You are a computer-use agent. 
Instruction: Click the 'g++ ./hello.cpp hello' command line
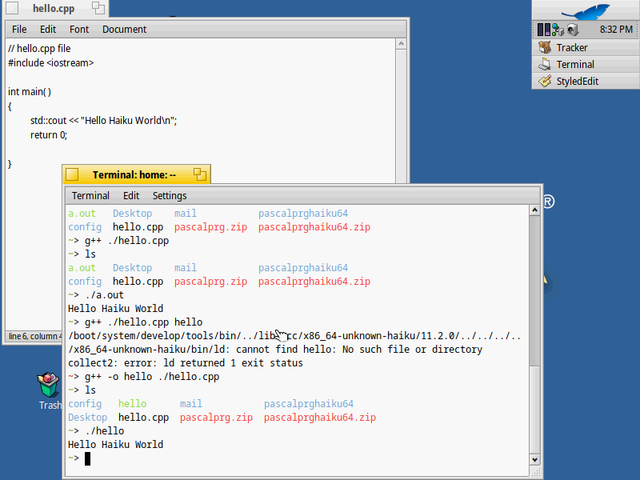(135, 322)
